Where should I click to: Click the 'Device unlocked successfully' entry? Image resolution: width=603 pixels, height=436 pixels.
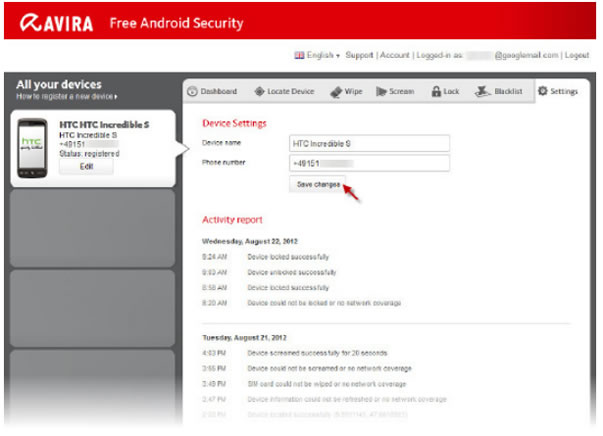(292, 273)
